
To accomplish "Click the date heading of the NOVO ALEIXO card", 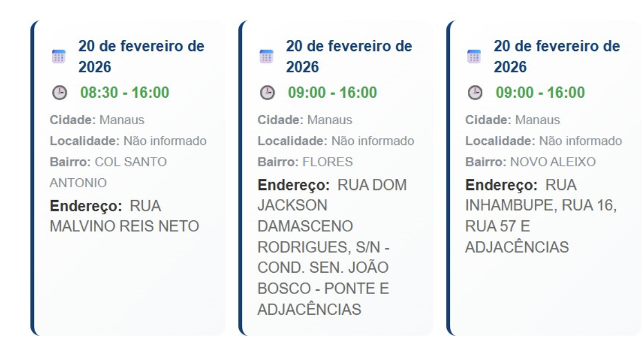I will (x=556, y=56).
